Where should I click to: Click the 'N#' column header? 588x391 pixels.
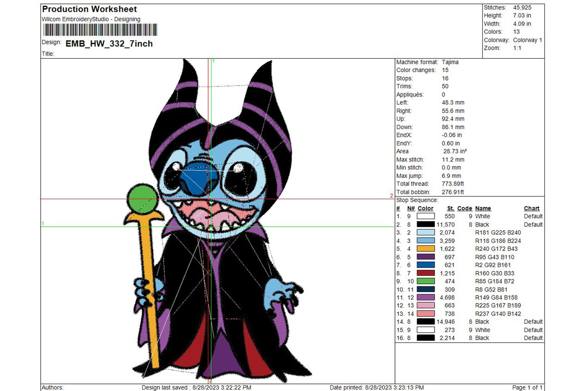point(411,208)
